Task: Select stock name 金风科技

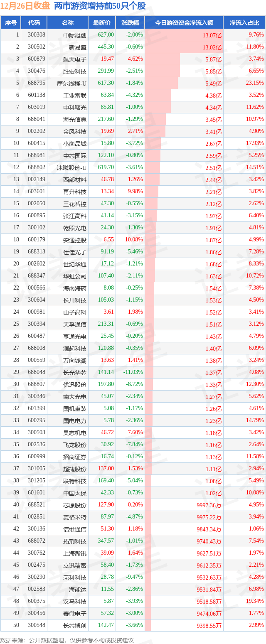Action: click(x=75, y=131)
